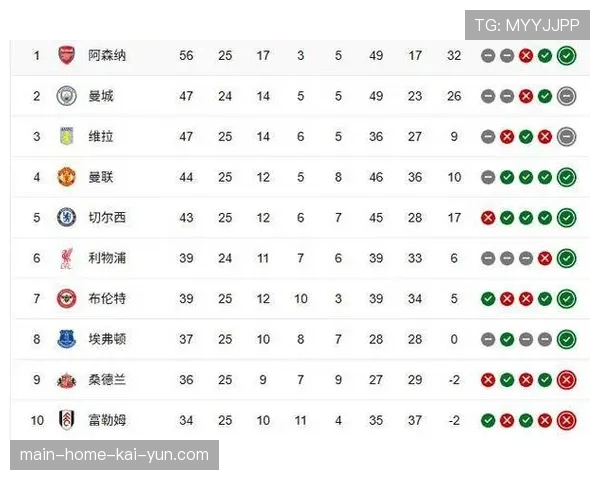Click Arsenal's latest circled win indicator
This screenshot has width=600, height=480.
pyautogui.click(x=566, y=55)
